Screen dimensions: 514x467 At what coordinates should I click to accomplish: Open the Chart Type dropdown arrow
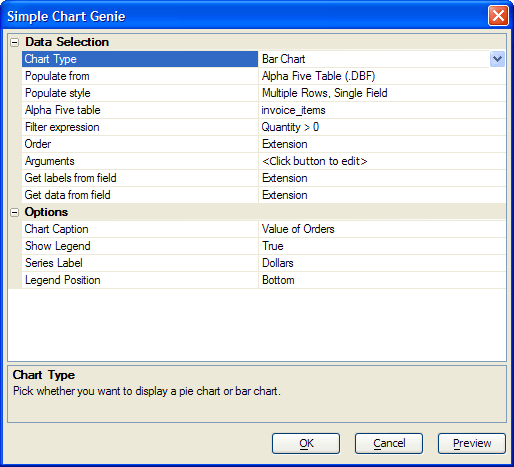[497, 59]
